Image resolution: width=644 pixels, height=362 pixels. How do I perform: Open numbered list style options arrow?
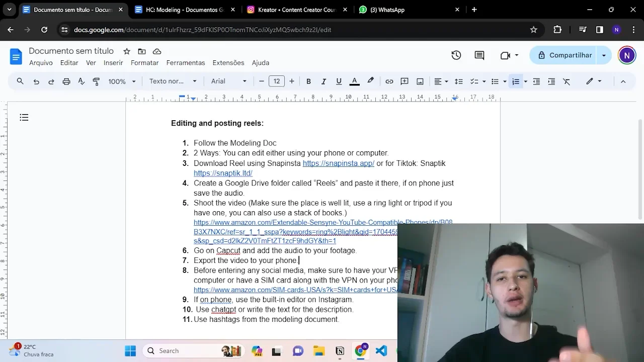tap(525, 81)
